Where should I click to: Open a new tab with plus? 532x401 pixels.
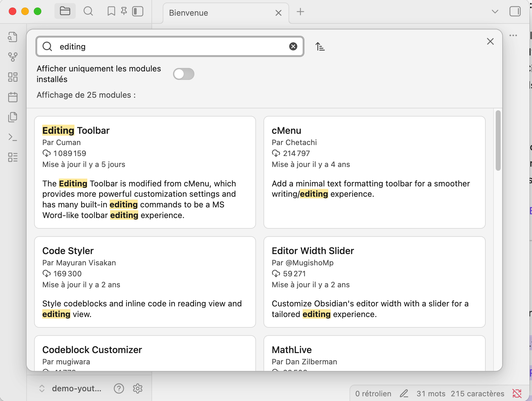click(x=300, y=12)
